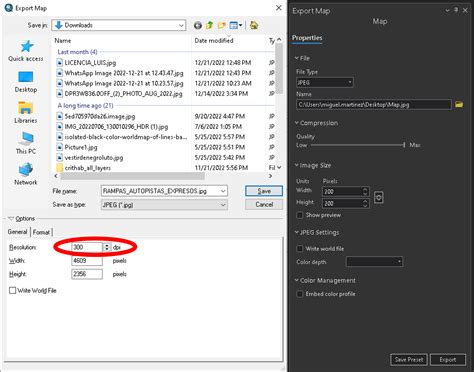The height and width of the screenshot is (372, 474).
Task: Click the Name path field in Export pane
Action: click(374, 104)
